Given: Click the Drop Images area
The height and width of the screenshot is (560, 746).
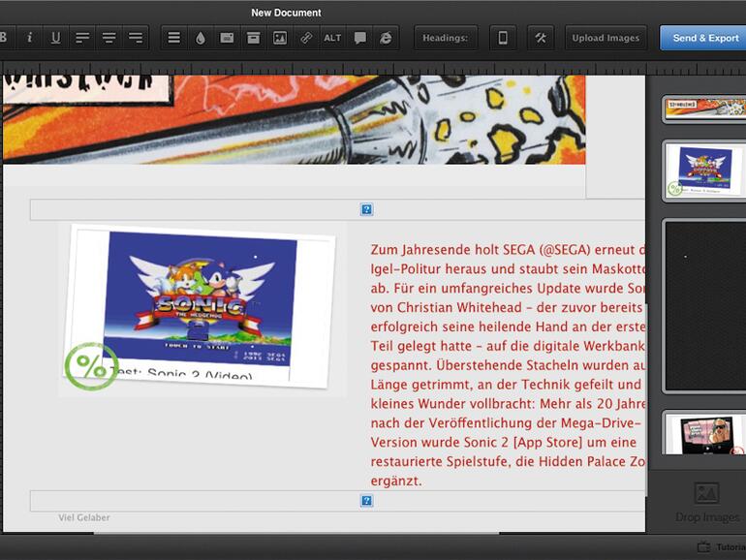Looking at the screenshot, I should pos(707,503).
